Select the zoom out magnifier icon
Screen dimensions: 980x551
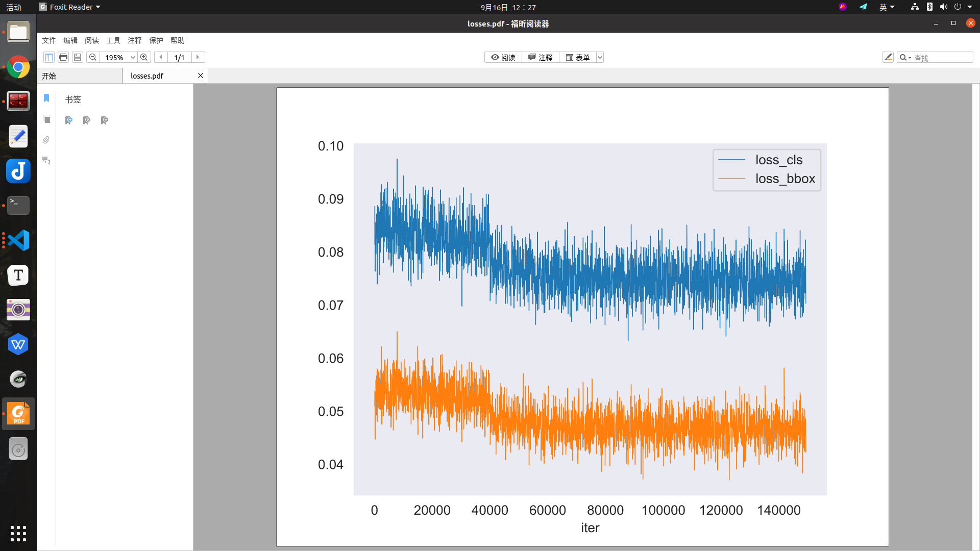point(92,57)
